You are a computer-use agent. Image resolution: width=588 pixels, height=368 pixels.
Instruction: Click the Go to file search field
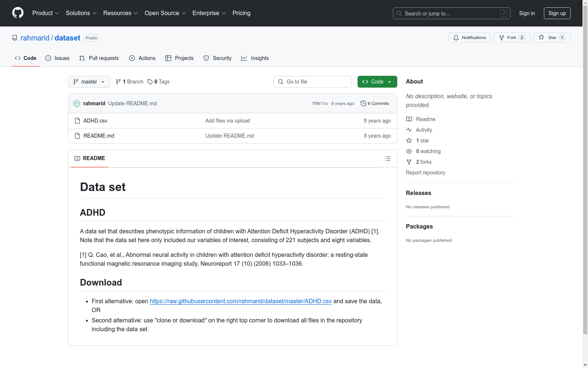click(x=312, y=82)
